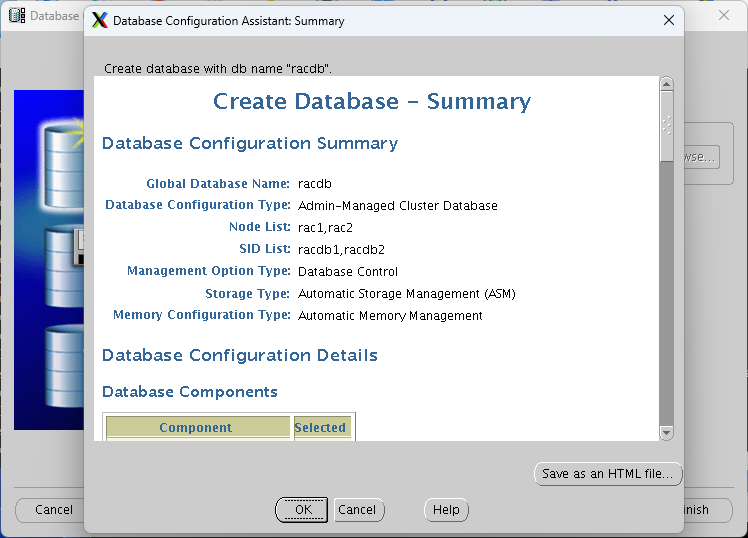Screen dimensions: 748x538
Task: Click the SID list value racdb1,racdb2
Action: coord(341,249)
